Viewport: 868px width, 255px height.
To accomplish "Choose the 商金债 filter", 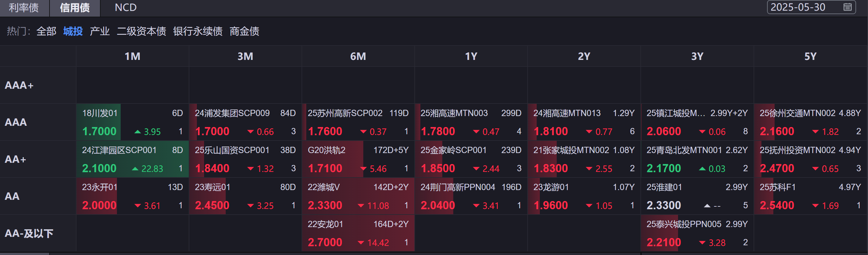I will click(244, 31).
